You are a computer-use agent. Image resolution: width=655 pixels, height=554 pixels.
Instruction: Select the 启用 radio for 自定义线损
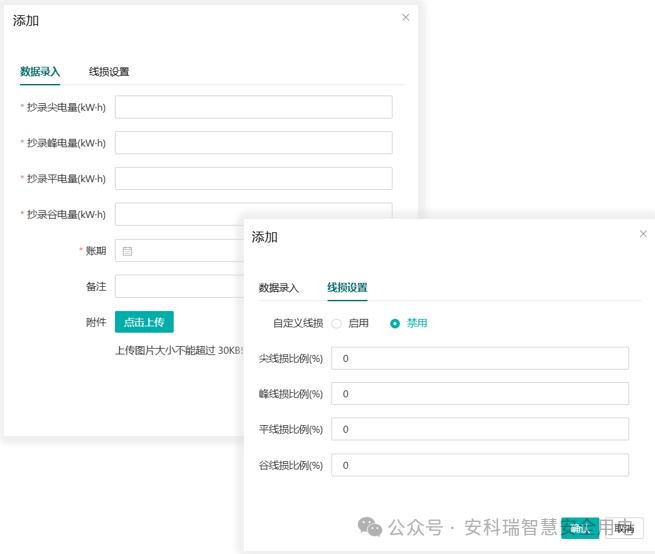pyautogui.click(x=337, y=323)
